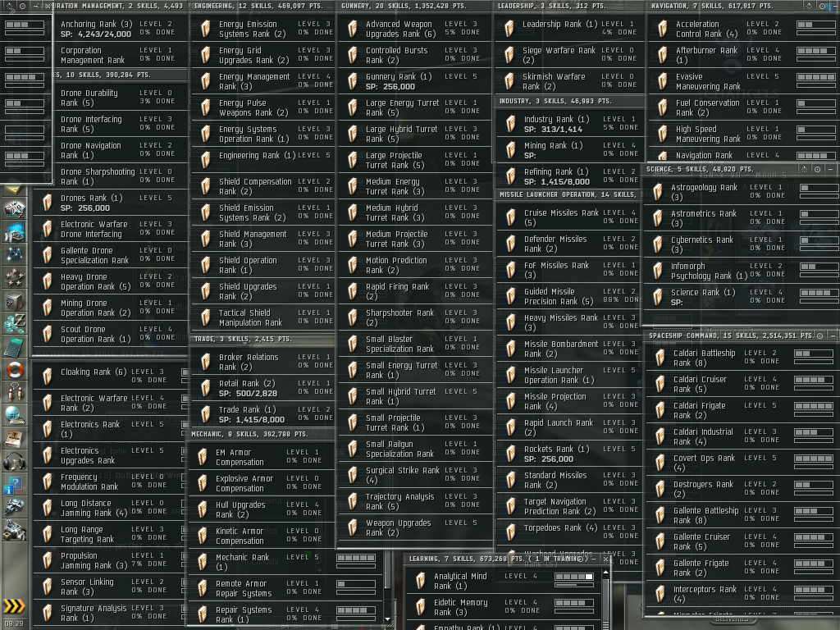The width and height of the screenshot is (840, 630).
Task: Click the Learning window scrollbar track
Action: (x=605, y=603)
